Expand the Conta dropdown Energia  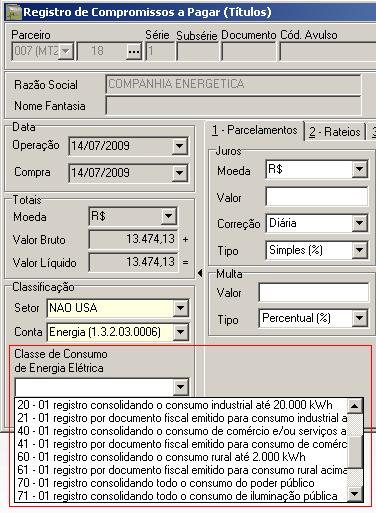[x=180, y=332]
